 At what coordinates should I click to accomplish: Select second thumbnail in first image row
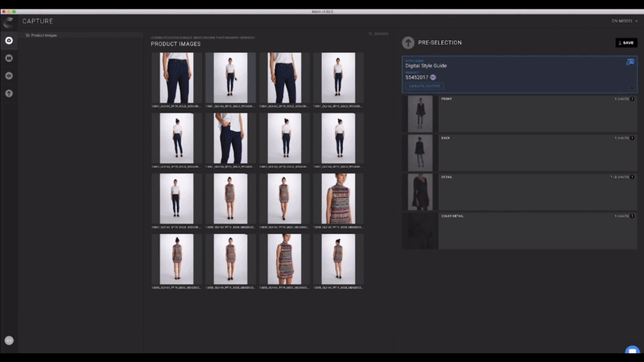[230, 77]
